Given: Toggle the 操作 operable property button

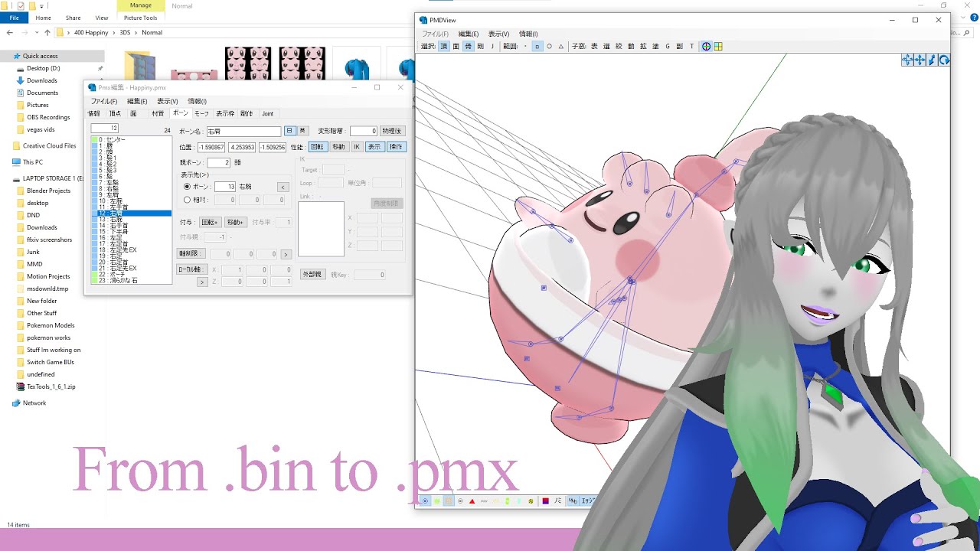Looking at the screenshot, I should click(396, 146).
